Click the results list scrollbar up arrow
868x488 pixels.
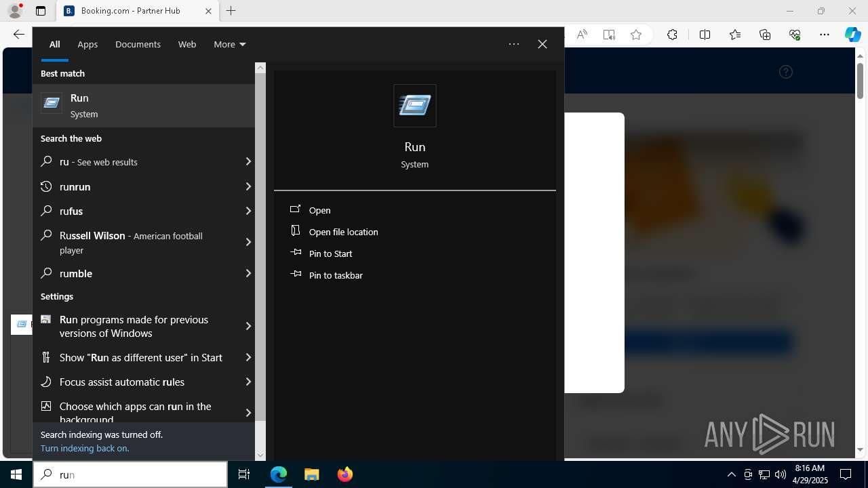coord(260,68)
